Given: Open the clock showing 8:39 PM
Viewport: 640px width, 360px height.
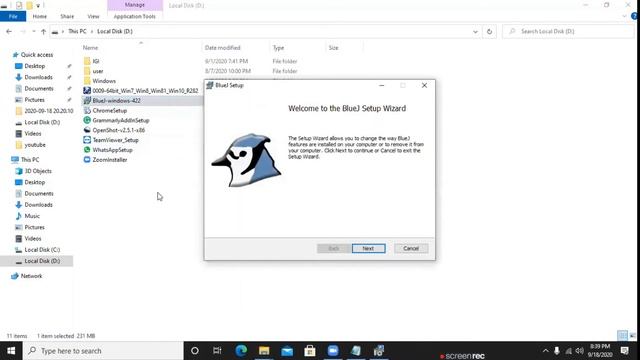Looking at the screenshot, I should tap(600, 351).
